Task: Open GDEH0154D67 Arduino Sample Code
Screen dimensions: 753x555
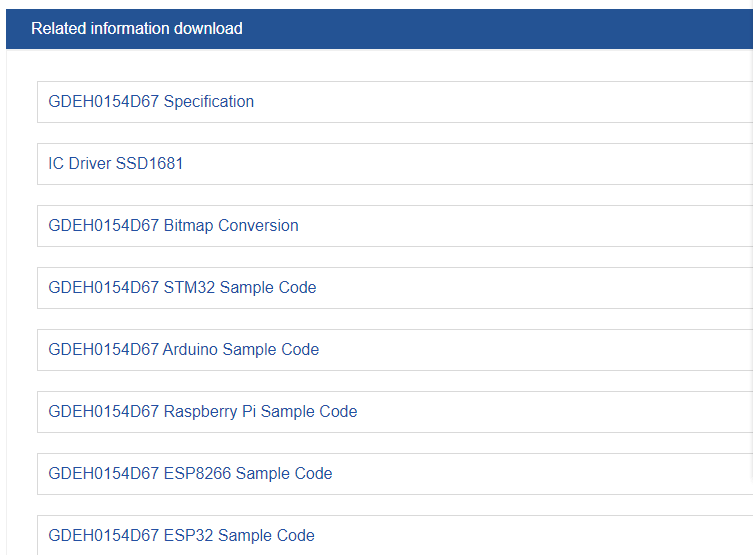Action: (183, 350)
